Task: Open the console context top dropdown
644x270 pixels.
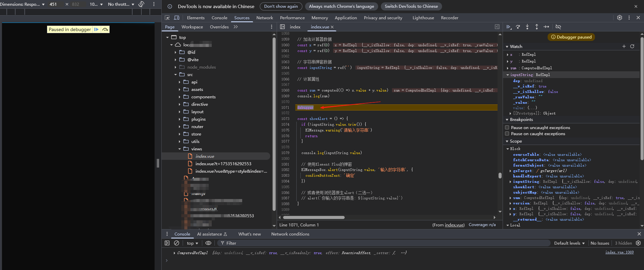Action: pyautogui.click(x=192, y=243)
